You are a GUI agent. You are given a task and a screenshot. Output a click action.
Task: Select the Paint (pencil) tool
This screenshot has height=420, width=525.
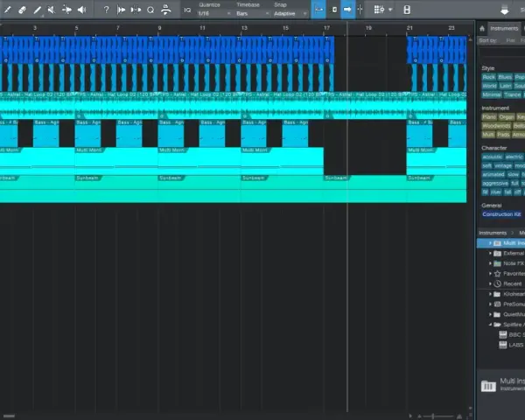[x=7, y=10]
